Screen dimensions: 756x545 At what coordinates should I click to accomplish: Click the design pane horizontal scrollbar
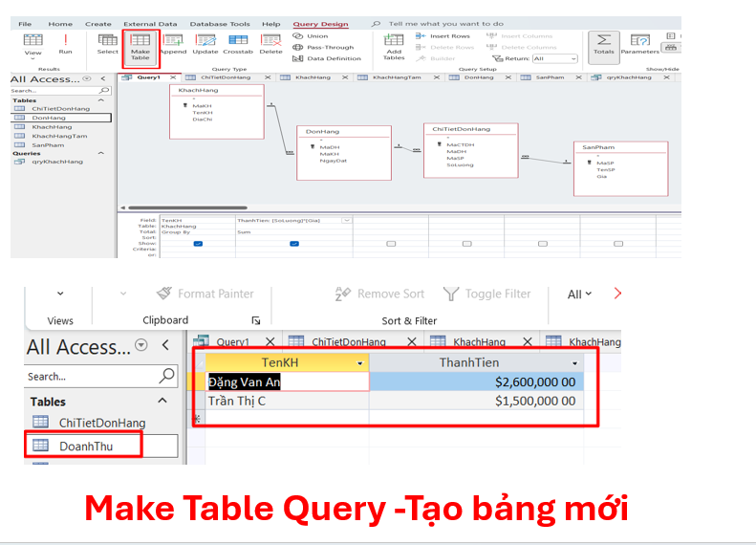(x=188, y=207)
